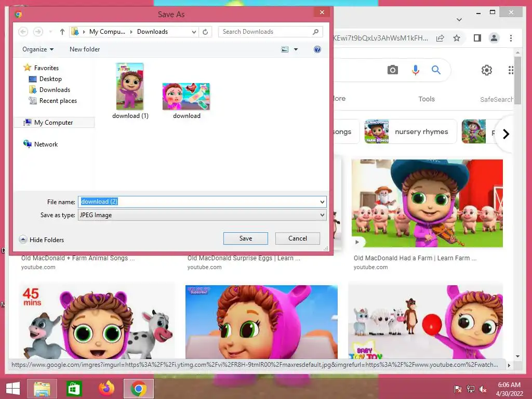Open Chrome tab search chevron
Image resolution: width=532 pixels, height=399 pixels.
[459, 20]
